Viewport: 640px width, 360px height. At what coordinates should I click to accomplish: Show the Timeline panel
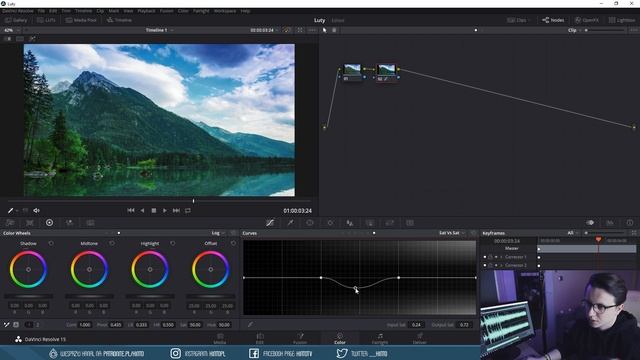(x=119, y=20)
